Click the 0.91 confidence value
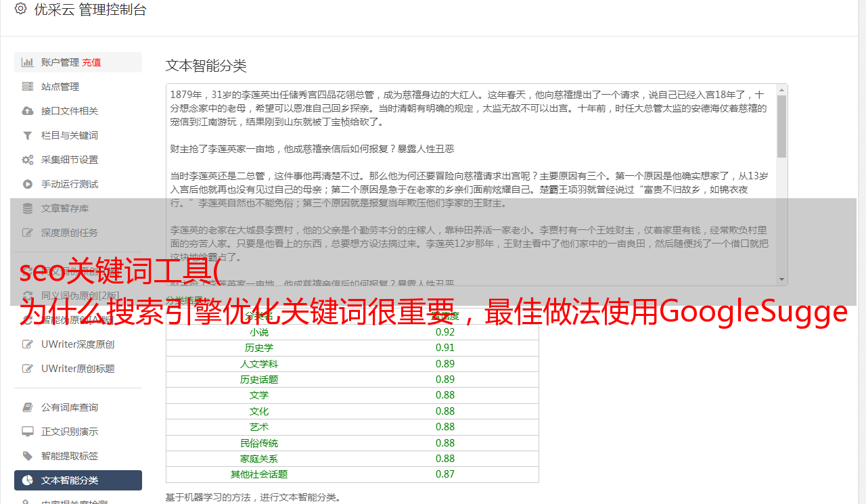The height and width of the screenshot is (504, 866). 445,348
